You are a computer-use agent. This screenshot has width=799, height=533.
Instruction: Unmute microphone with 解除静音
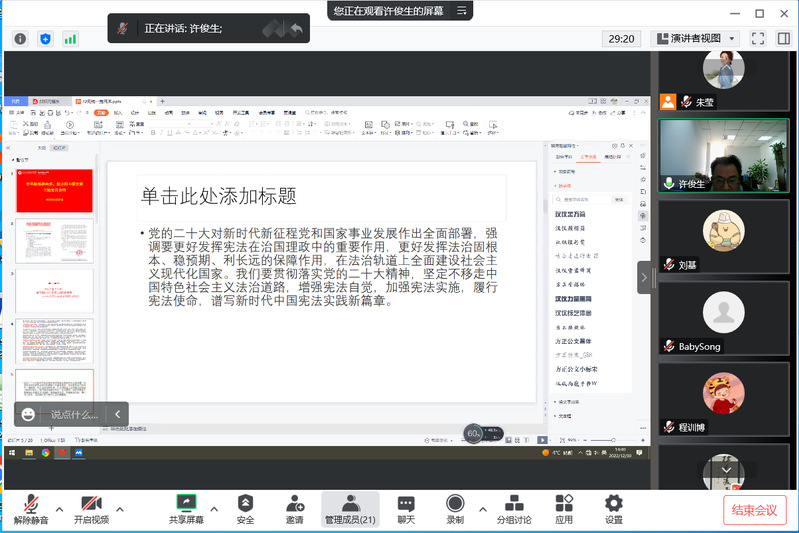point(32,509)
